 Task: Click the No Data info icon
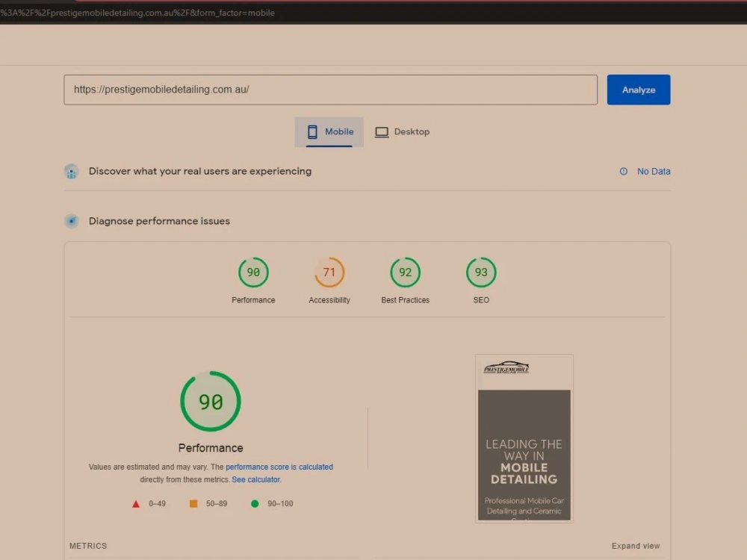(624, 172)
